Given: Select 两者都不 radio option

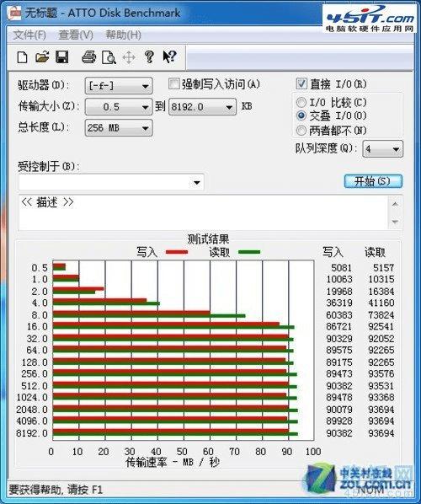Looking at the screenshot, I should [301, 130].
